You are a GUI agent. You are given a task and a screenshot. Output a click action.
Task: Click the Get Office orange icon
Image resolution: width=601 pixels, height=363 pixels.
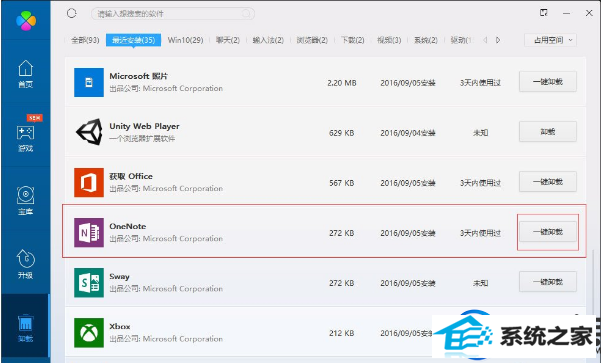point(89,182)
